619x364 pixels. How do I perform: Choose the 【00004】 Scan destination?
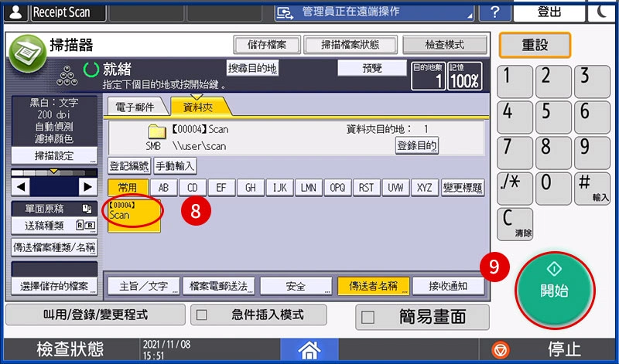coord(134,215)
